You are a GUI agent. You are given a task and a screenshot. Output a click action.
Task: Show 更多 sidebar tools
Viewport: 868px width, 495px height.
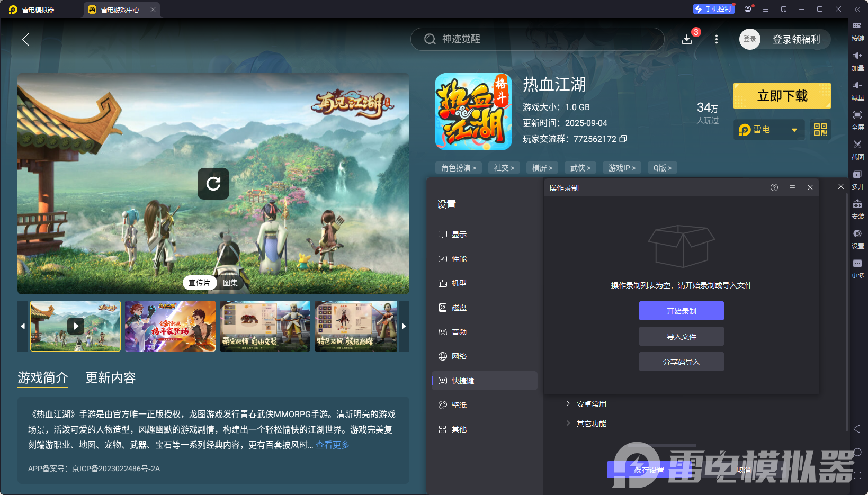tap(857, 268)
